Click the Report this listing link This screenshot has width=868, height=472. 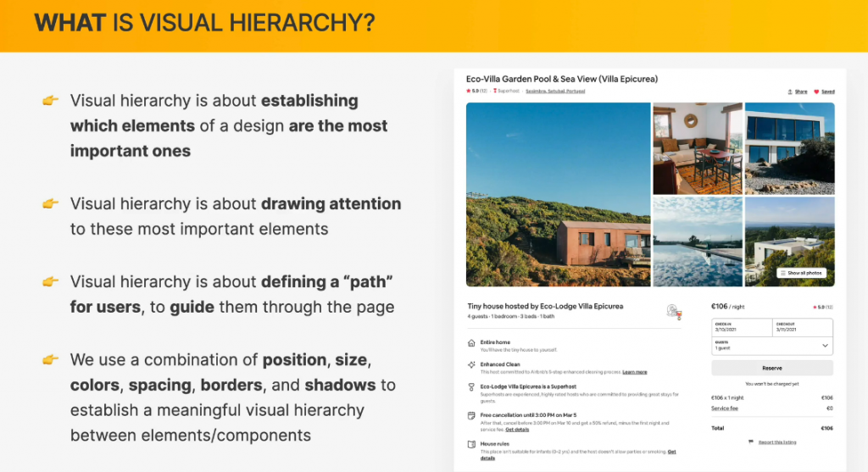coord(778,441)
